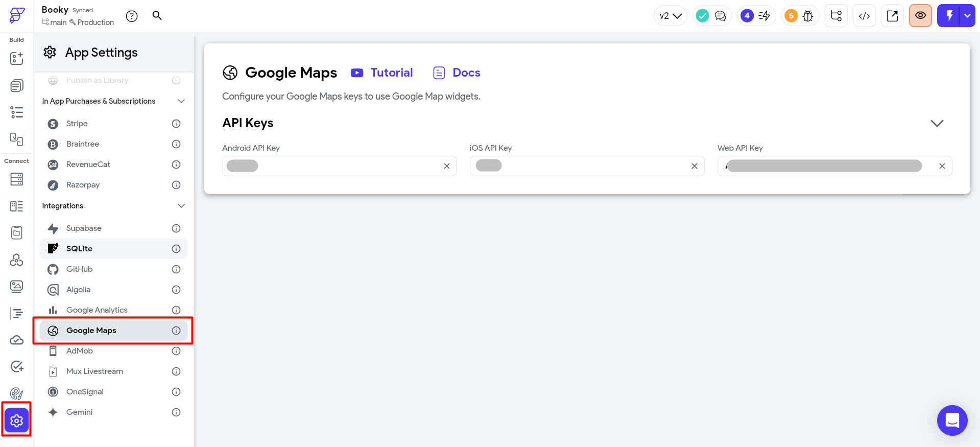Click the open in new window icon
The width and height of the screenshot is (980, 447).
[x=893, y=16]
